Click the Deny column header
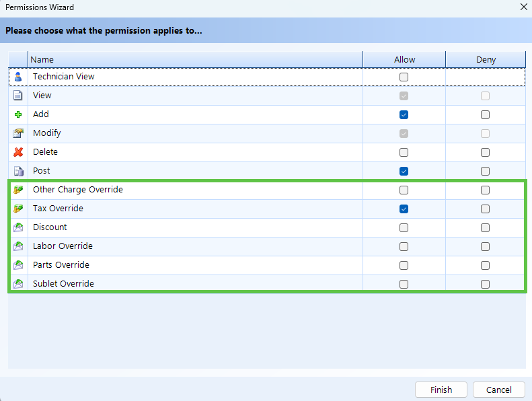The height and width of the screenshot is (401, 532). click(x=486, y=59)
